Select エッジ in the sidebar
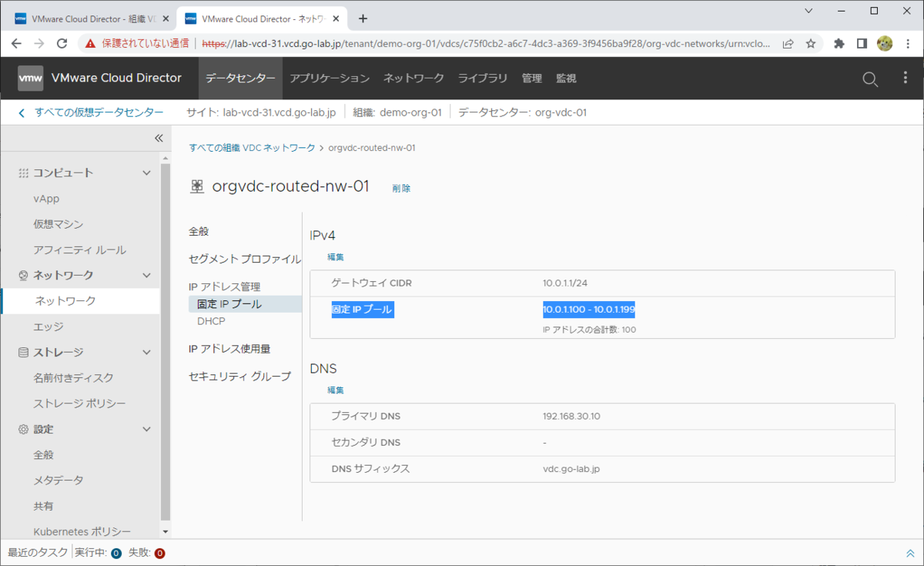The height and width of the screenshot is (566, 924). pos(49,327)
